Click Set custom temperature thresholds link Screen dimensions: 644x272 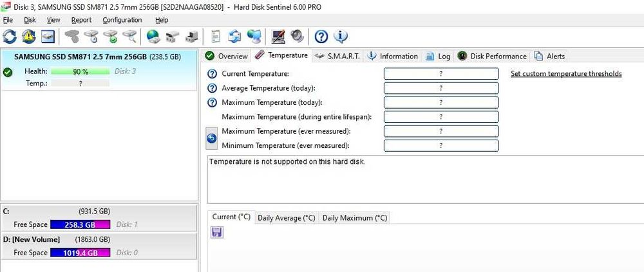click(566, 74)
